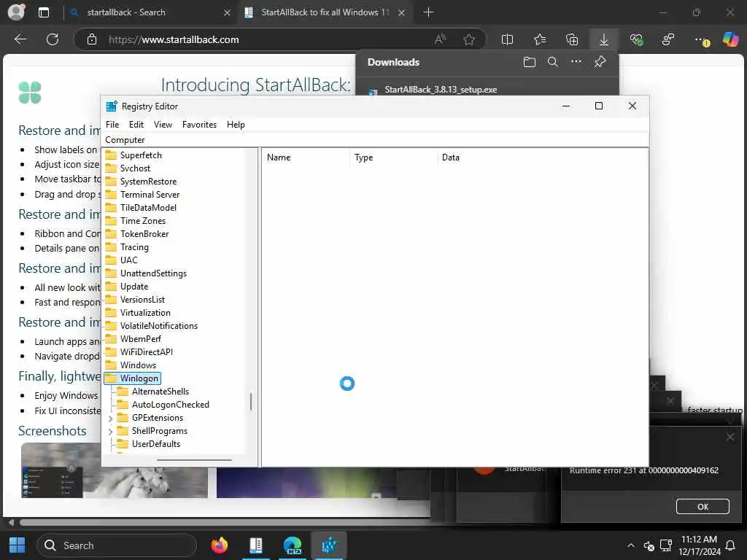
Task: Refresh the startallback.com page
Action: pos(53,39)
